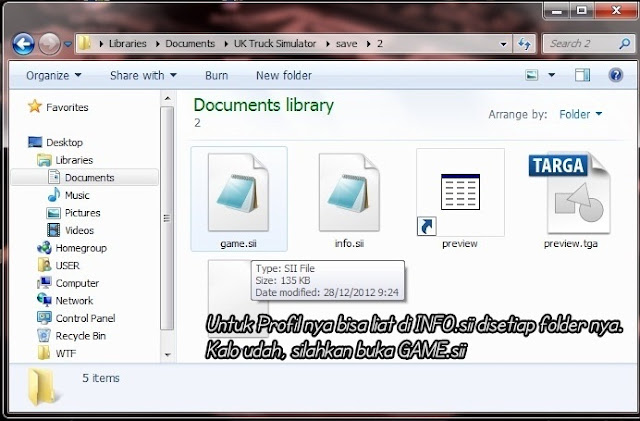Image resolution: width=640 pixels, height=421 pixels.
Task: Select Documents in the address breadcrumb
Action: pyautogui.click(x=190, y=44)
